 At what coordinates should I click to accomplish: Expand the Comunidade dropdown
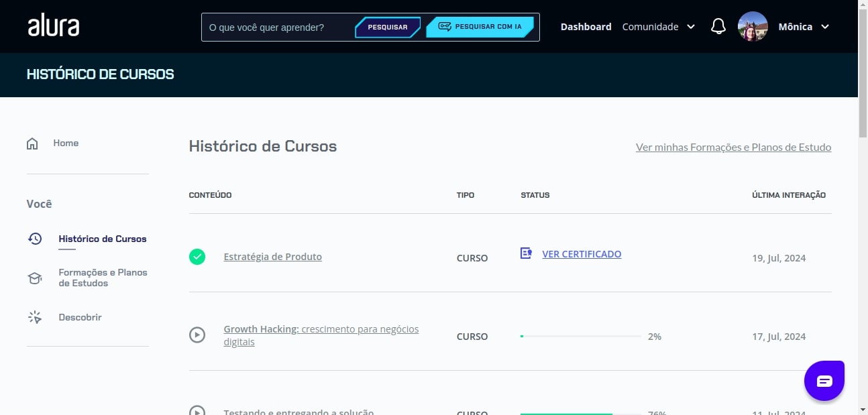click(x=658, y=27)
